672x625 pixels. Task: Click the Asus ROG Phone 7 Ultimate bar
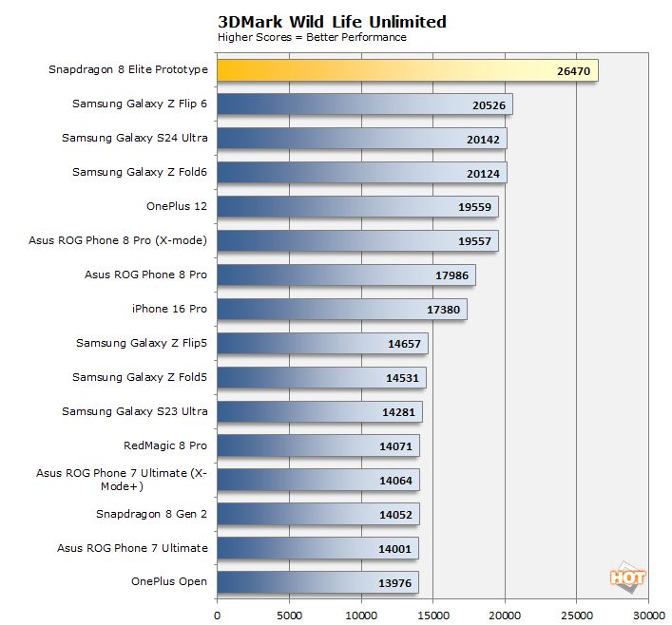pyautogui.click(x=317, y=548)
